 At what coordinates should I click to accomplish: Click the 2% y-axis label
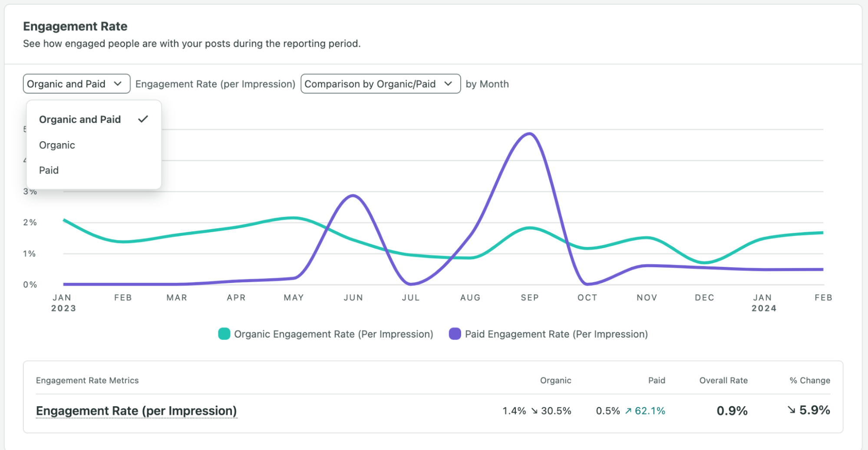pos(30,223)
